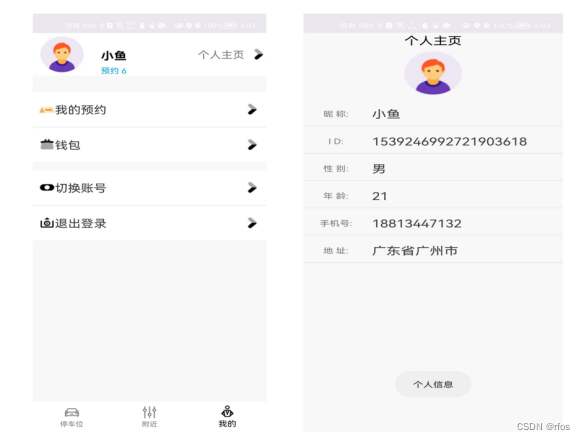Click the nickname value 小鱼 in the profile

(x=386, y=114)
